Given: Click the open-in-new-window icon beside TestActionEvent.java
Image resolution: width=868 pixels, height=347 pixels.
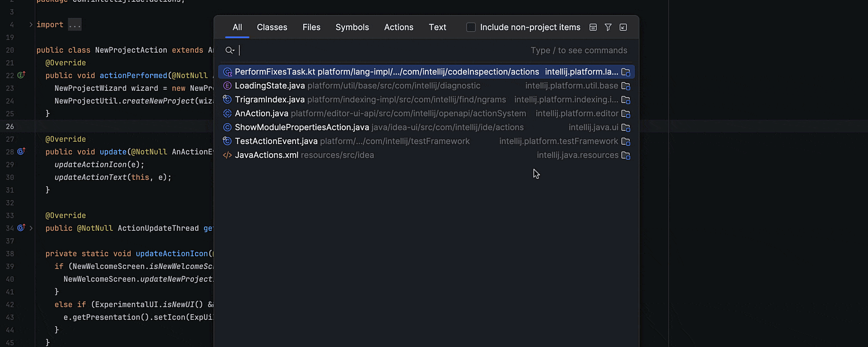Looking at the screenshot, I should 626,141.
